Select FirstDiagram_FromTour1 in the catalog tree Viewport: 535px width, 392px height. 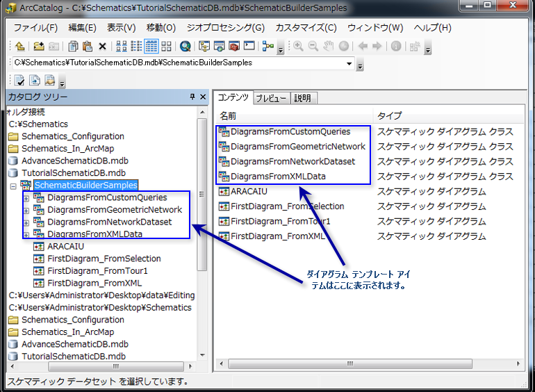coord(97,271)
